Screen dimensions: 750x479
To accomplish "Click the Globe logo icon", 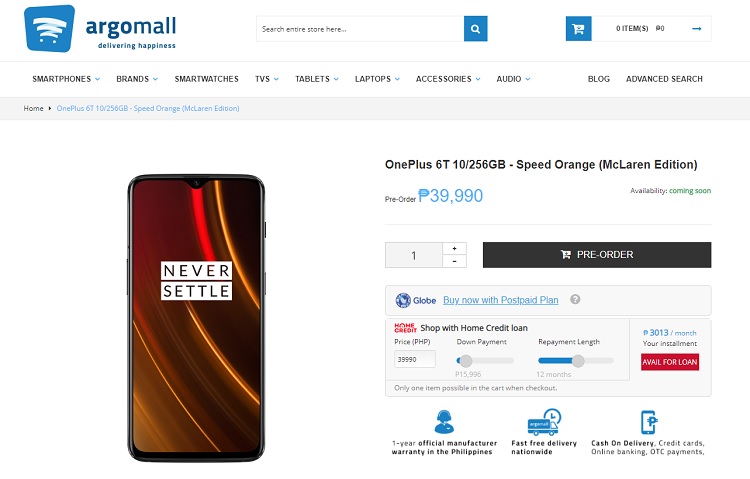I will click(x=403, y=300).
